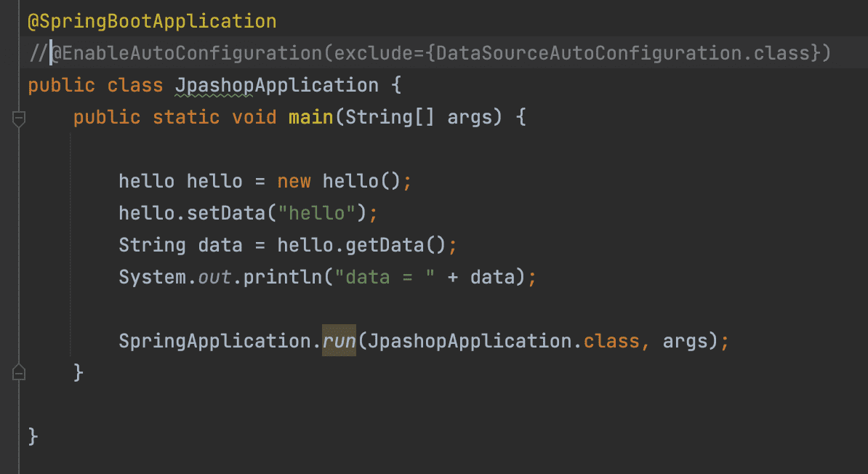Click the "hello" string literal
868x474 pixels.
(x=322, y=213)
